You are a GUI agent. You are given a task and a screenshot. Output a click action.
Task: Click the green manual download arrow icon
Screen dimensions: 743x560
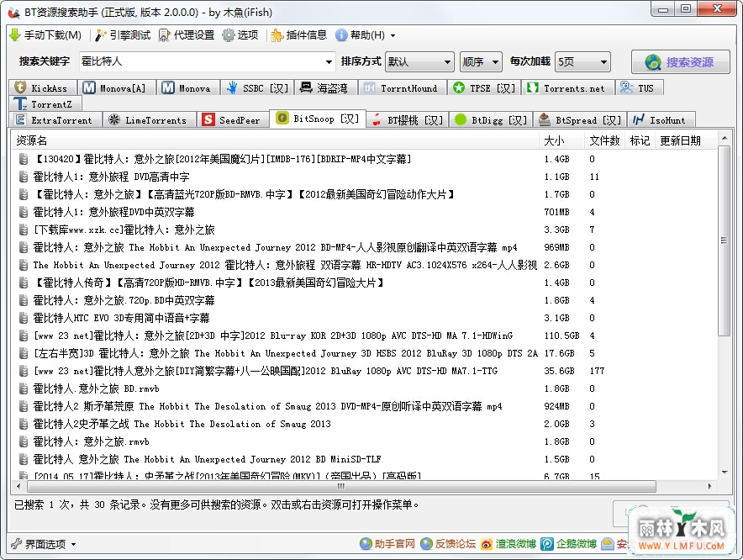tap(15, 35)
